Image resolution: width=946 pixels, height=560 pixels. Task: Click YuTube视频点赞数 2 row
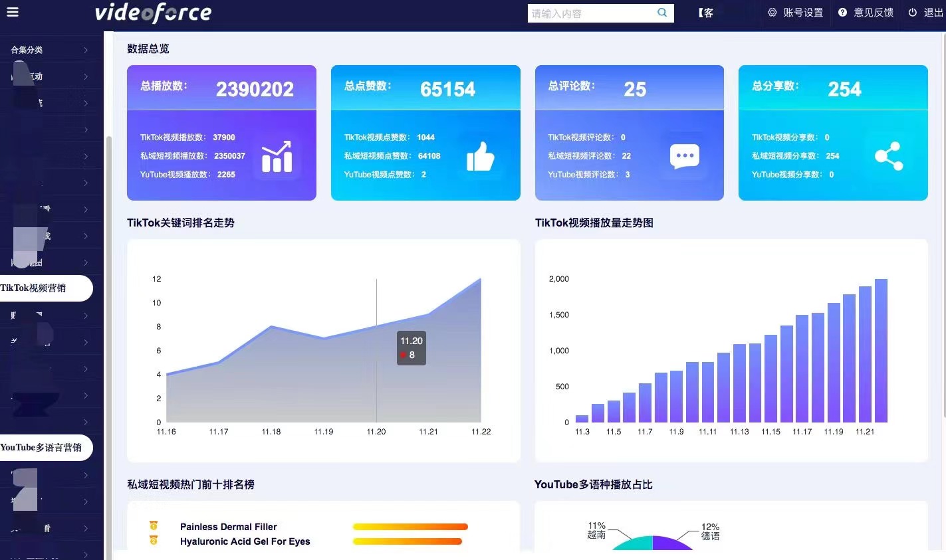(385, 175)
